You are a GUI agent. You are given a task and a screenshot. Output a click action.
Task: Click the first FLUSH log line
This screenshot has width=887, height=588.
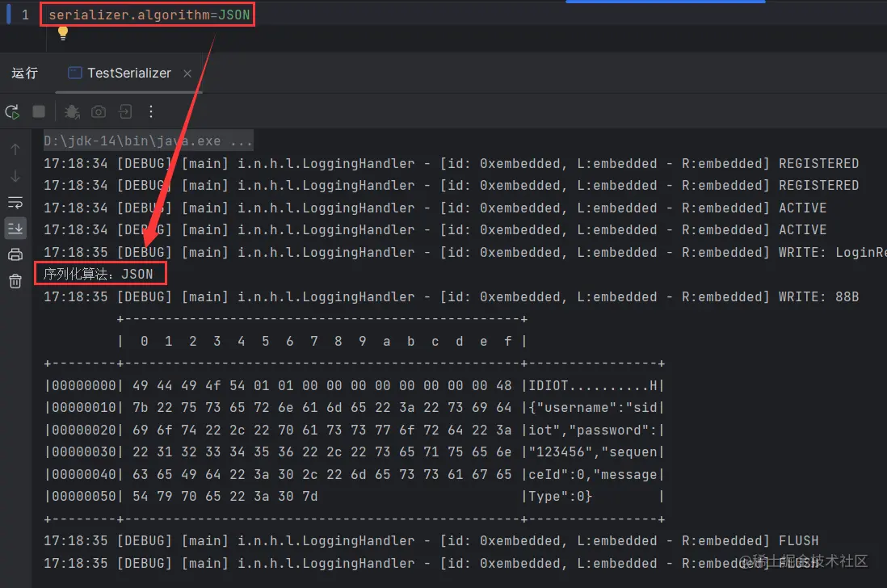431,540
